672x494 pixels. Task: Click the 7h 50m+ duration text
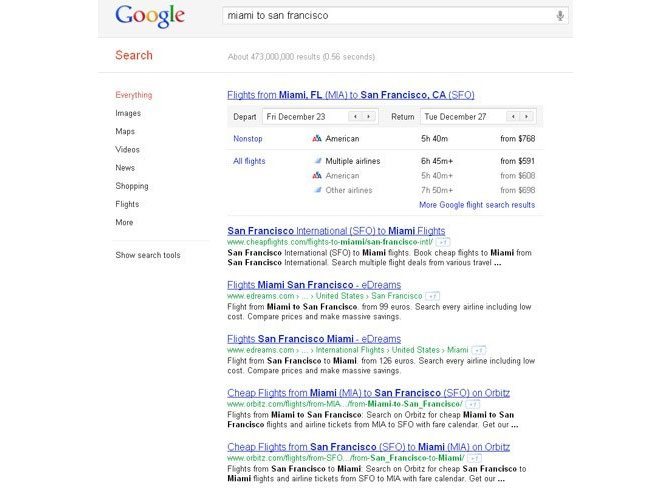[437, 190]
